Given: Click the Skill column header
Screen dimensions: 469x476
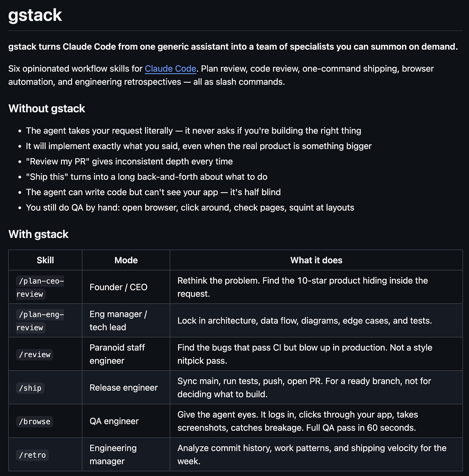Looking at the screenshot, I should (x=45, y=260).
